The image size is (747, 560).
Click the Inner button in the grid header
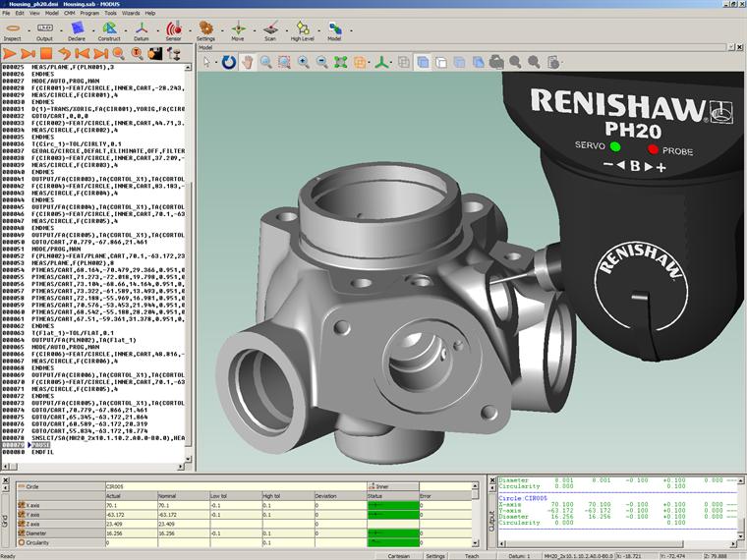tap(393, 486)
